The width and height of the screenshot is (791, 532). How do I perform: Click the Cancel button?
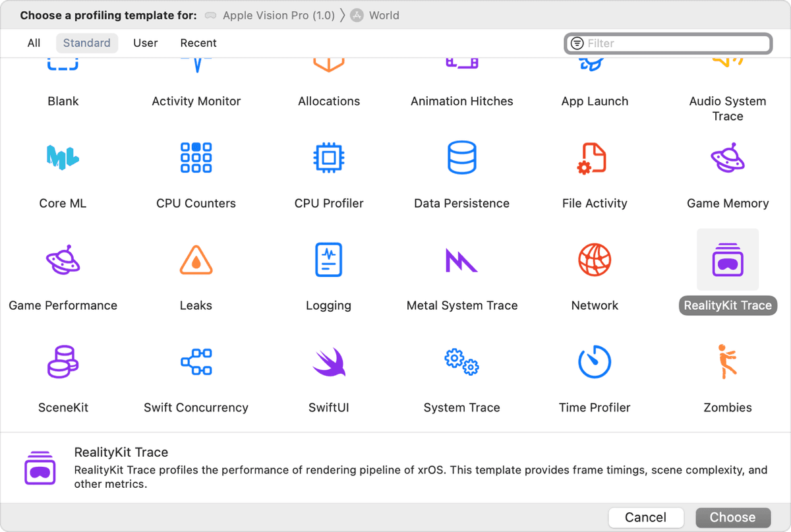click(x=645, y=517)
